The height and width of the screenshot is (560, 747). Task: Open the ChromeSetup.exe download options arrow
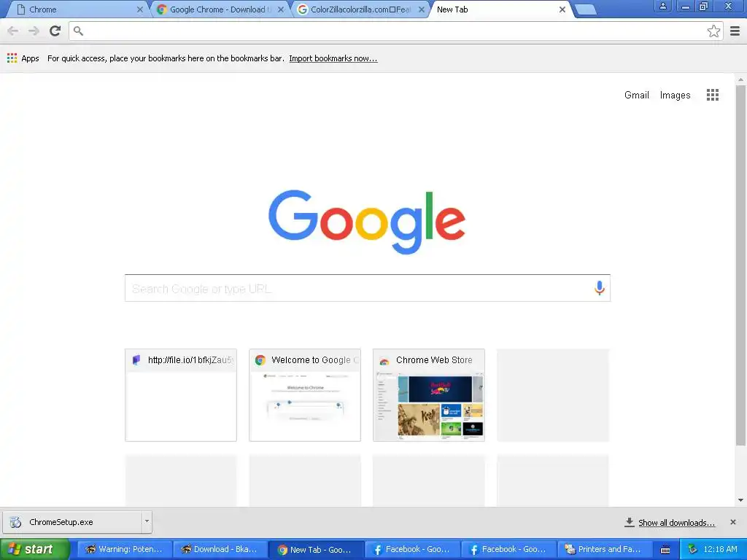click(x=147, y=521)
